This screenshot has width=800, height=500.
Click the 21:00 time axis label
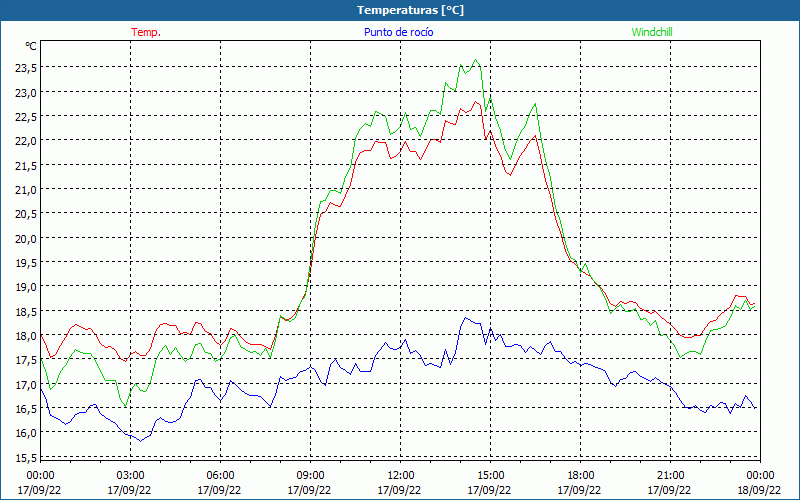[670, 476]
